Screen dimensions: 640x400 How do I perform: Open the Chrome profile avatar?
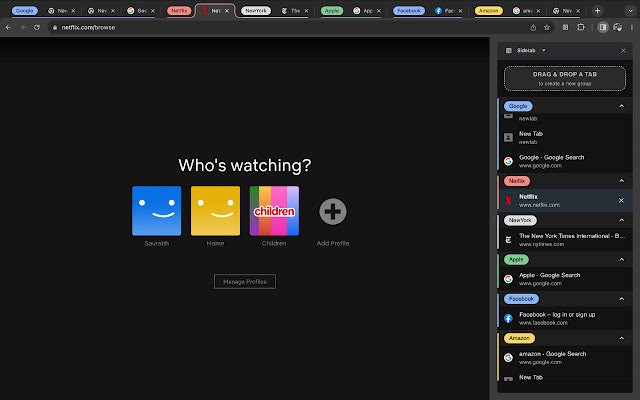617,27
